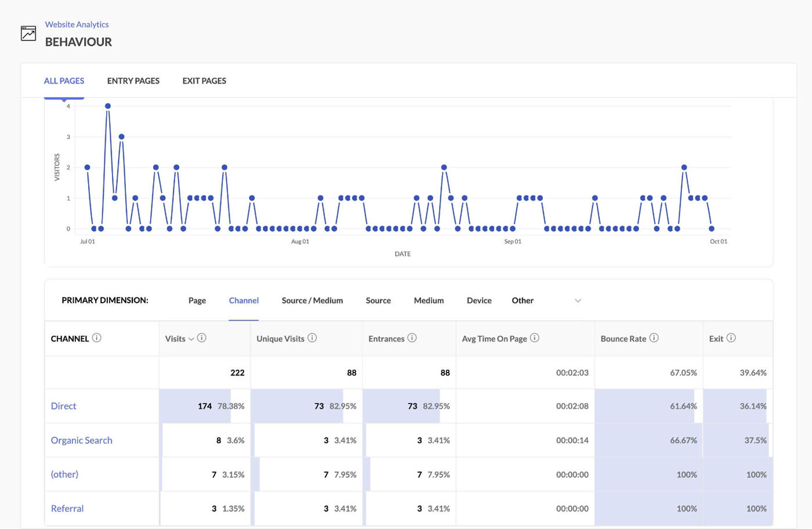Select Channel primary dimension
Screen dimensions: 812x529
pos(244,300)
